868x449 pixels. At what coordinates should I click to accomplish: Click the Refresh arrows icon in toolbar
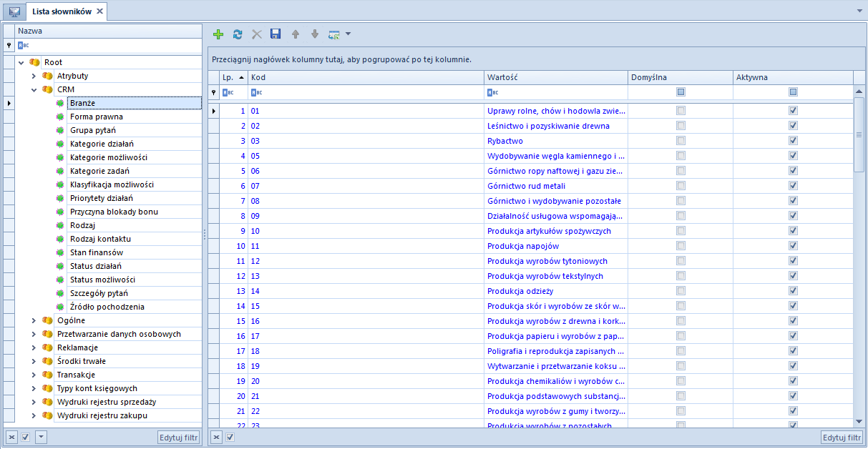[x=238, y=34]
